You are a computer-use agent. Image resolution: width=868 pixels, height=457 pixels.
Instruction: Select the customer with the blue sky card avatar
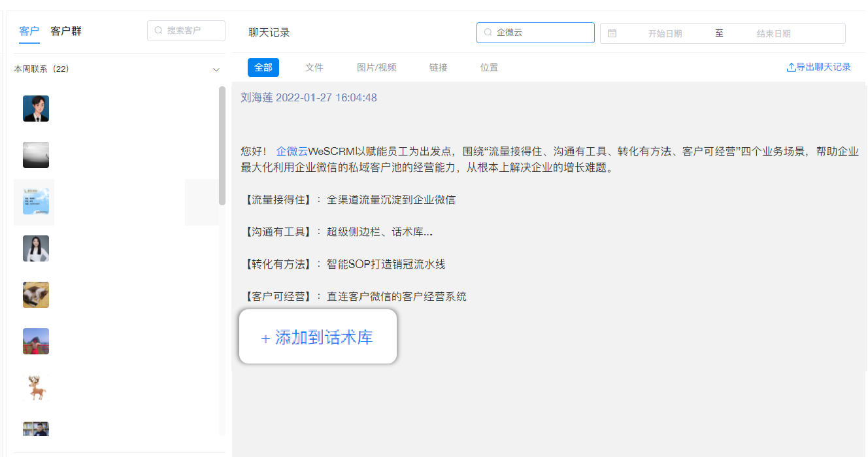(36, 201)
